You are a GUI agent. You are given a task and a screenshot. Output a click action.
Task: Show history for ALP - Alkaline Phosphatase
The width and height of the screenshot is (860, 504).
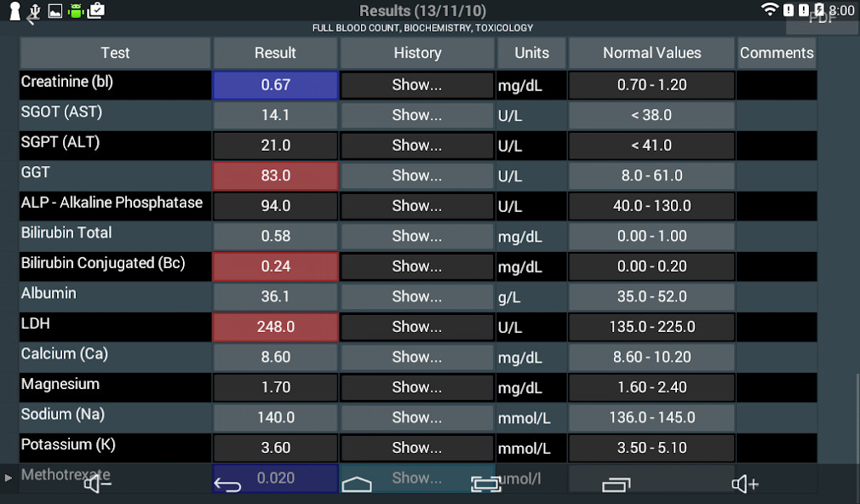(417, 206)
